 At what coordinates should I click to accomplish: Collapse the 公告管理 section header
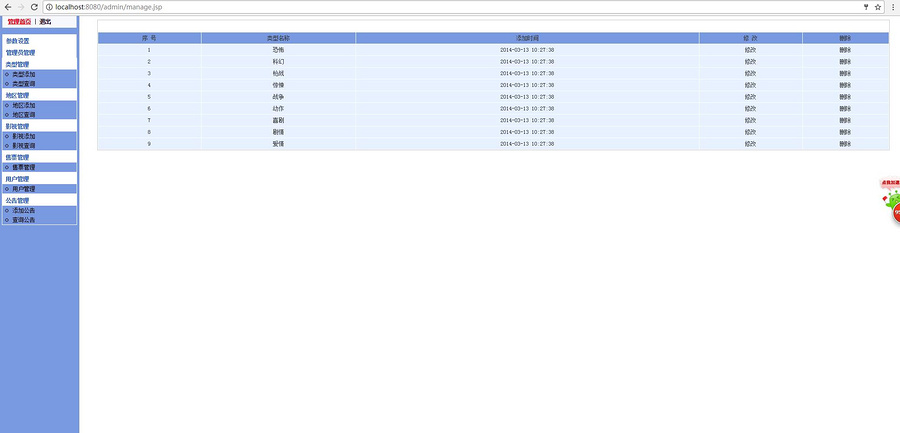17,201
